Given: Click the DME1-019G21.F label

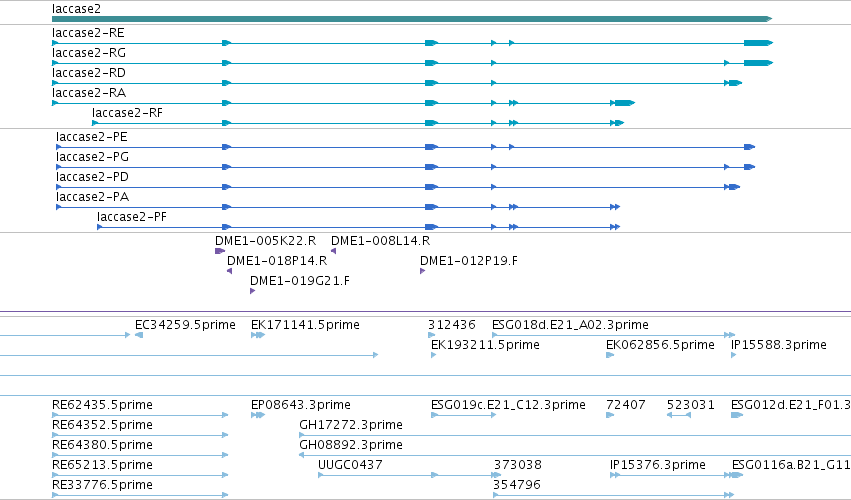Looking at the screenshot, I should coord(300,281).
